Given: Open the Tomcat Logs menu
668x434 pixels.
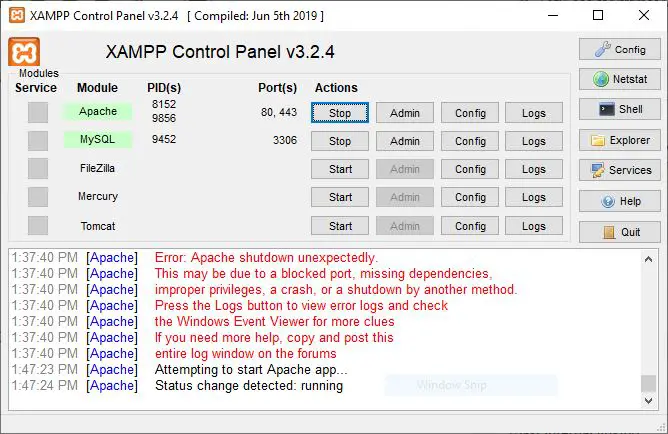Looking at the screenshot, I should [x=534, y=226].
